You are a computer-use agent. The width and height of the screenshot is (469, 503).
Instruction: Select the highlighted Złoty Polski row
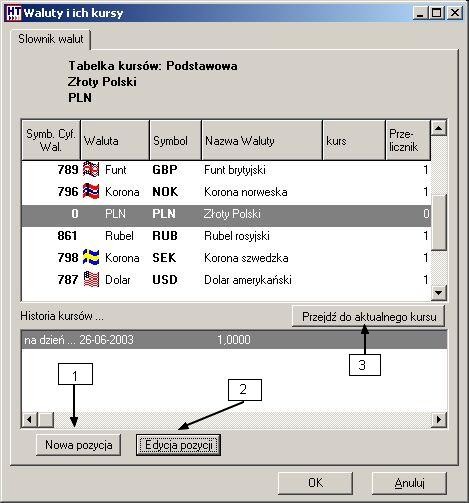[226, 214]
